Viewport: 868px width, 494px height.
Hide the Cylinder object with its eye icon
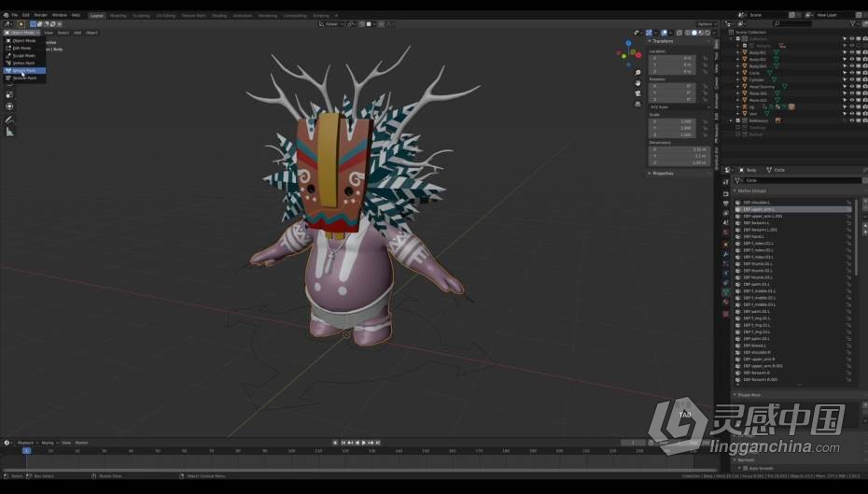851,79
